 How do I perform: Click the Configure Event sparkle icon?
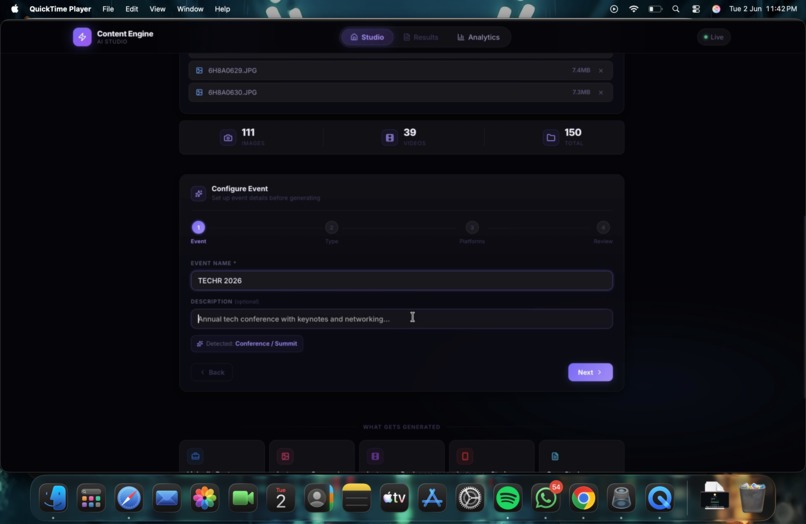(x=198, y=193)
